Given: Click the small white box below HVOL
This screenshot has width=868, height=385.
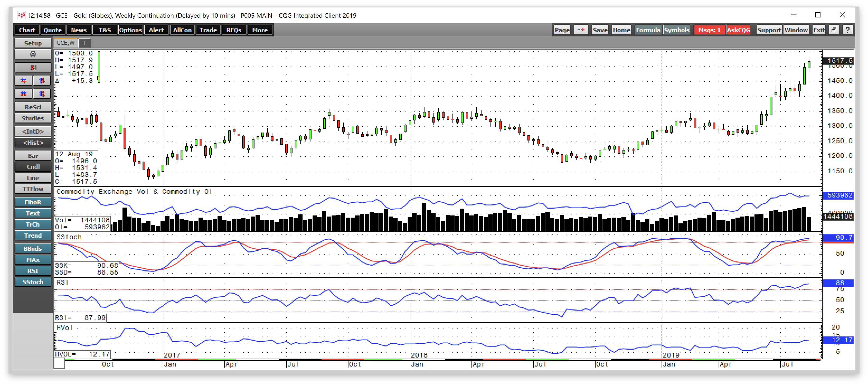Looking at the screenshot, I should 59,363.
